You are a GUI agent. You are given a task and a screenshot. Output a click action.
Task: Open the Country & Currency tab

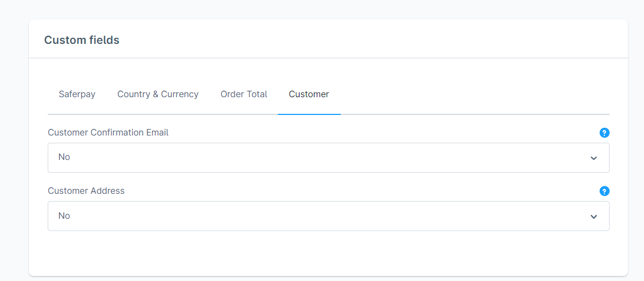pos(158,94)
